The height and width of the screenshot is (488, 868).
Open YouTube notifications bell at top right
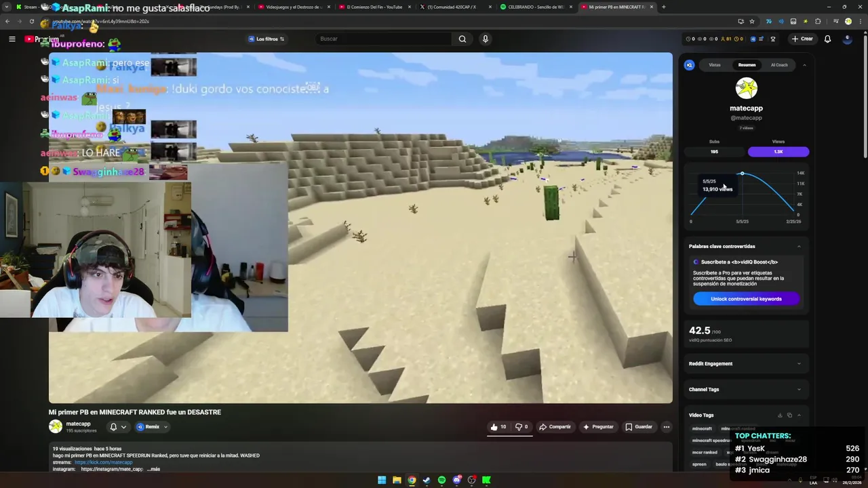click(827, 39)
